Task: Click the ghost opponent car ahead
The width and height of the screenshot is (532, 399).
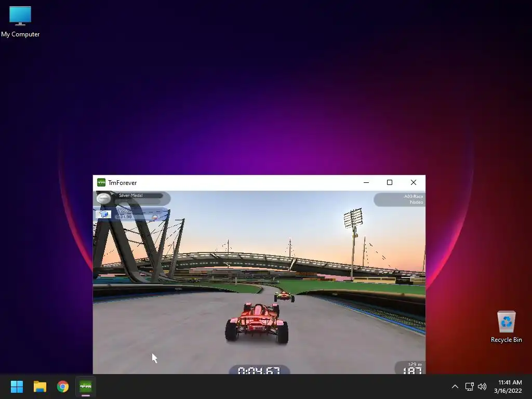Action: pyautogui.click(x=284, y=296)
